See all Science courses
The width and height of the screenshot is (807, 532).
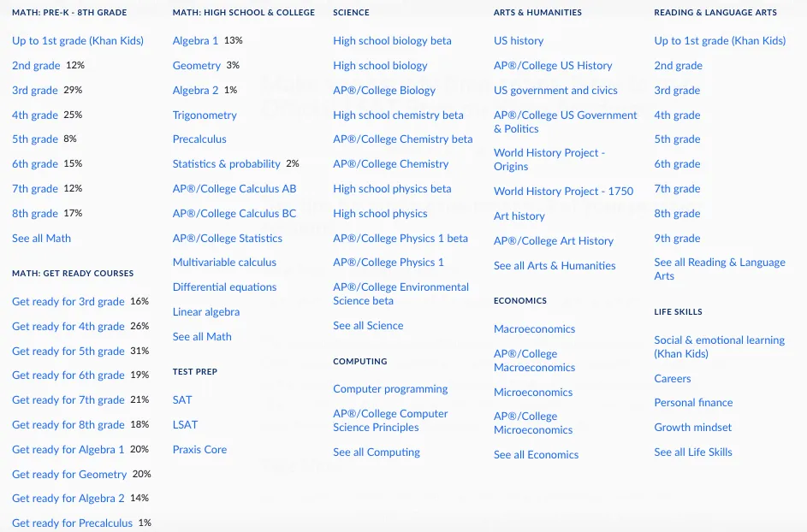[x=369, y=325]
